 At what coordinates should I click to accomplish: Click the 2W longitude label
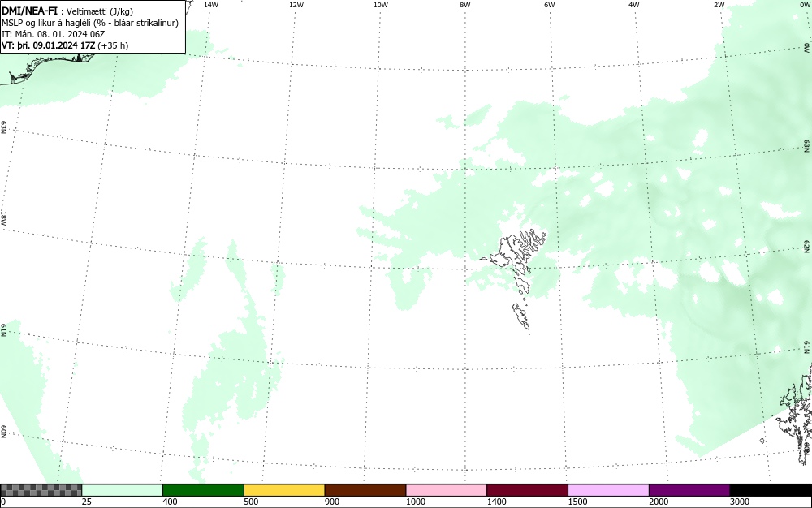[x=719, y=5]
